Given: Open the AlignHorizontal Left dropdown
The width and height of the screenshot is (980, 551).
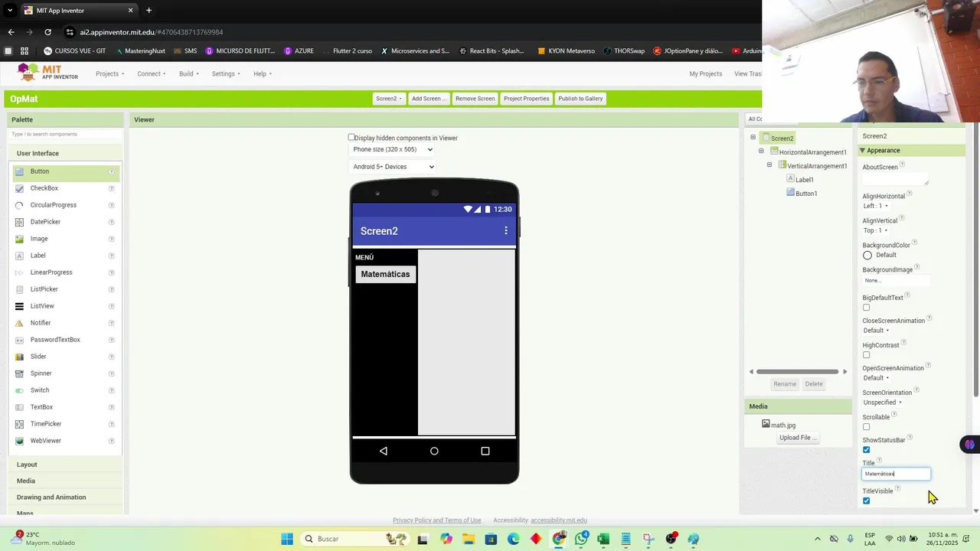Looking at the screenshot, I should (x=875, y=206).
